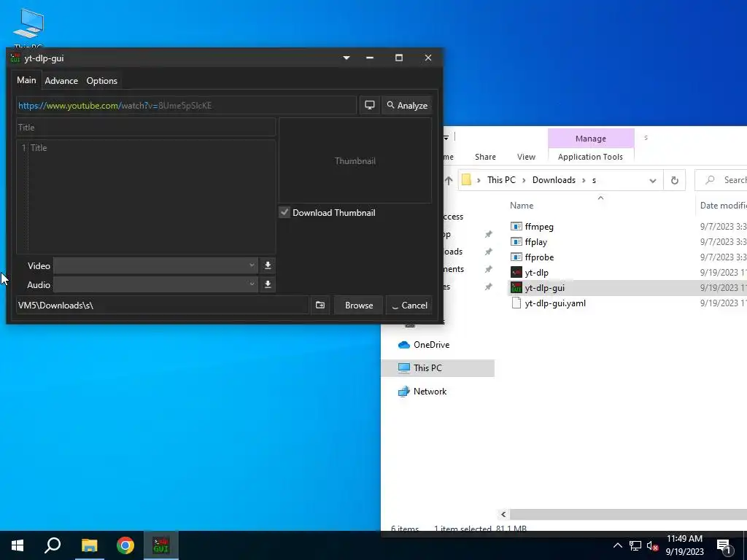Expand the address bar history dropdown
Screen dimensions: 747x560
653,181
